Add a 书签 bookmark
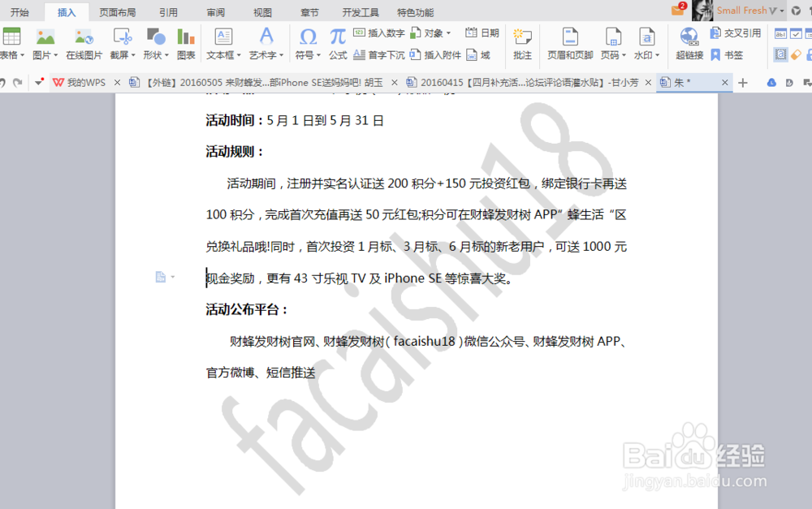Viewport: 812px width, 509px height. pyautogui.click(x=727, y=55)
